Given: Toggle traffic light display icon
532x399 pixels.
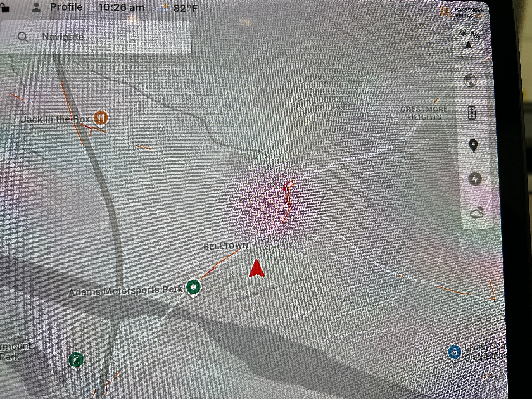Looking at the screenshot, I should point(472,113).
